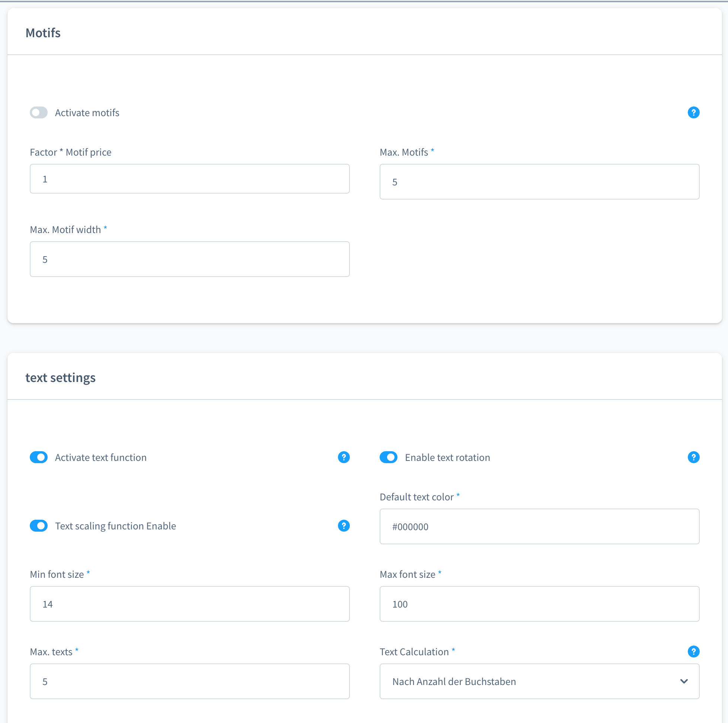Click the Max. Motif width field
The width and height of the screenshot is (728, 723).
(x=189, y=259)
